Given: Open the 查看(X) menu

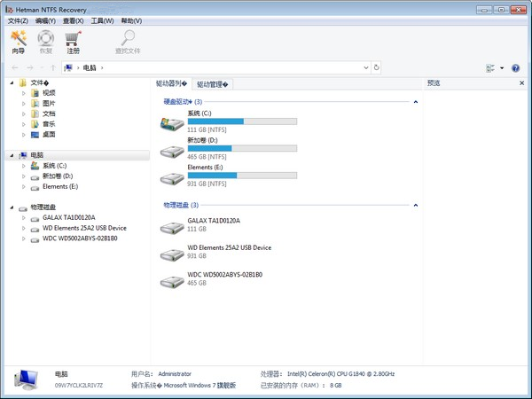Looking at the screenshot, I should [74, 21].
